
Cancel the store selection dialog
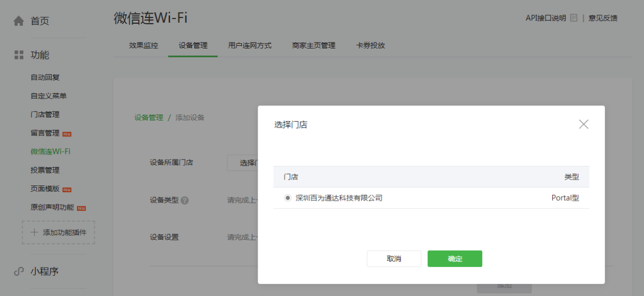tap(394, 259)
